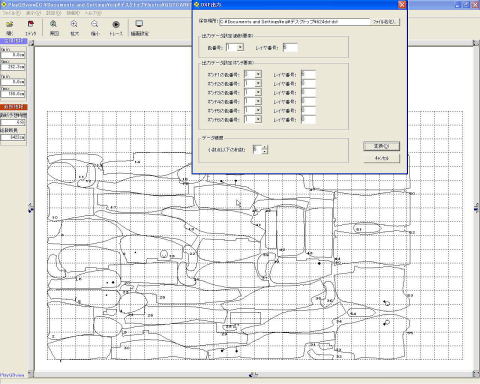Click the corner arrow above the canvas left
480x384 pixels.
click(x=31, y=43)
